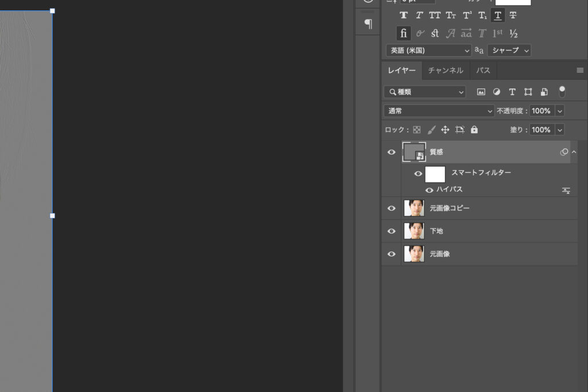The image size is (588, 392).
Task: Click the fill 塗り value field
Action: pyautogui.click(x=541, y=130)
